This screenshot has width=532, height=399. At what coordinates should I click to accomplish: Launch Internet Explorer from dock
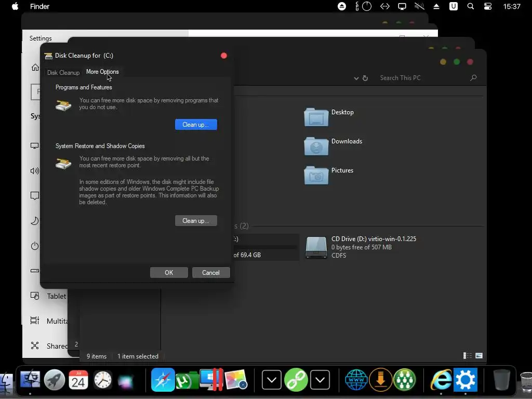[441, 380]
